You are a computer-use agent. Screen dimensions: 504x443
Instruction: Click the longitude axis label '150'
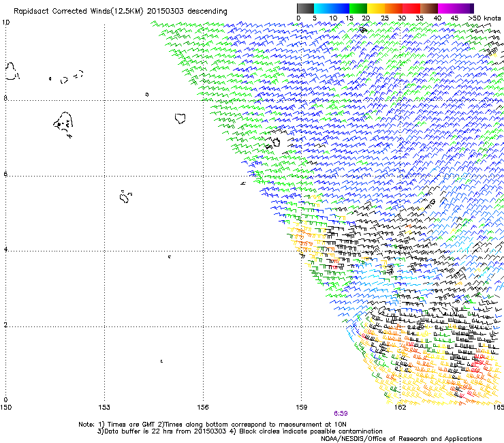coord(5,408)
